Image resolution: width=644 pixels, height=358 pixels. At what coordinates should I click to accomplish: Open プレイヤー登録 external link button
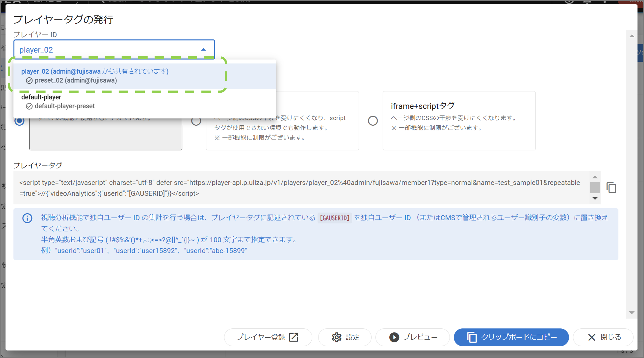pyautogui.click(x=268, y=337)
